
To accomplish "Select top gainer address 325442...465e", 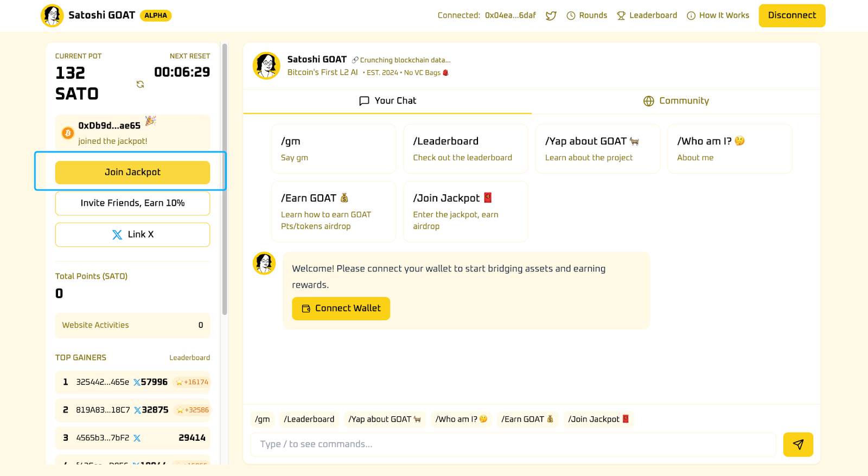I will (103, 382).
